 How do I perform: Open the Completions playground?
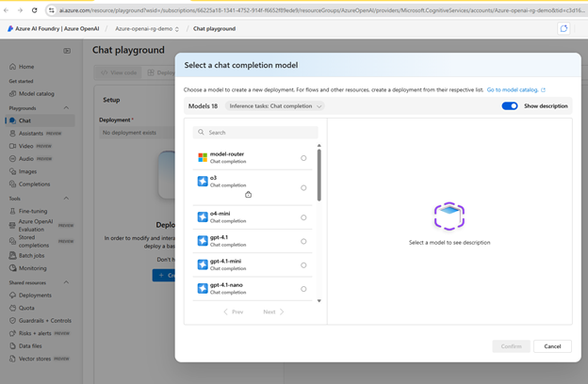[34, 184]
